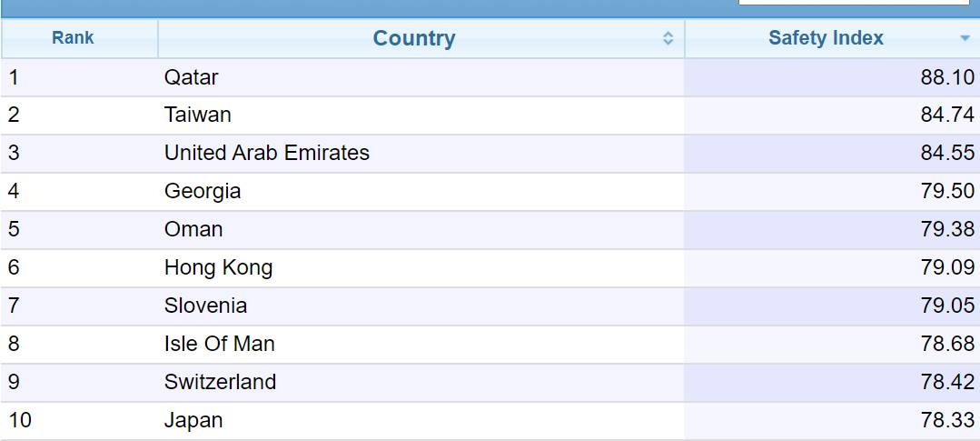Select Switzerland in the Country column
Screen dimensions: 980x441
pyautogui.click(x=220, y=383)
